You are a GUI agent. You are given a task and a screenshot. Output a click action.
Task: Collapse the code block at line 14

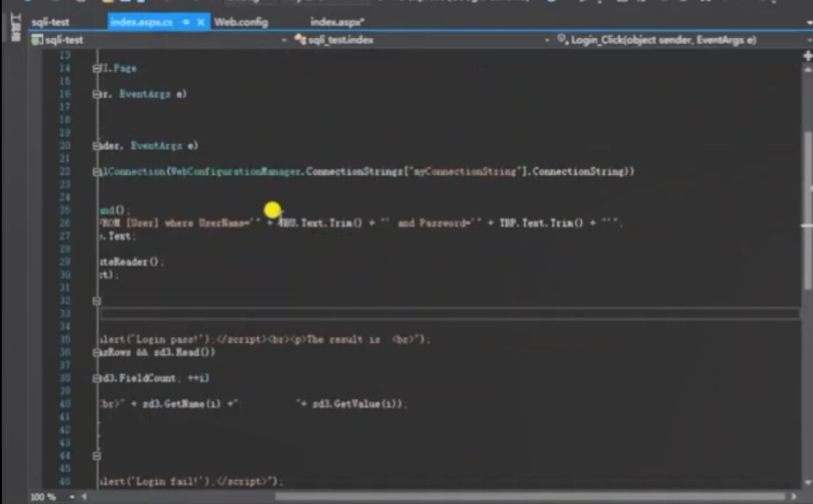pyautogui.click(x=97, y=68)
